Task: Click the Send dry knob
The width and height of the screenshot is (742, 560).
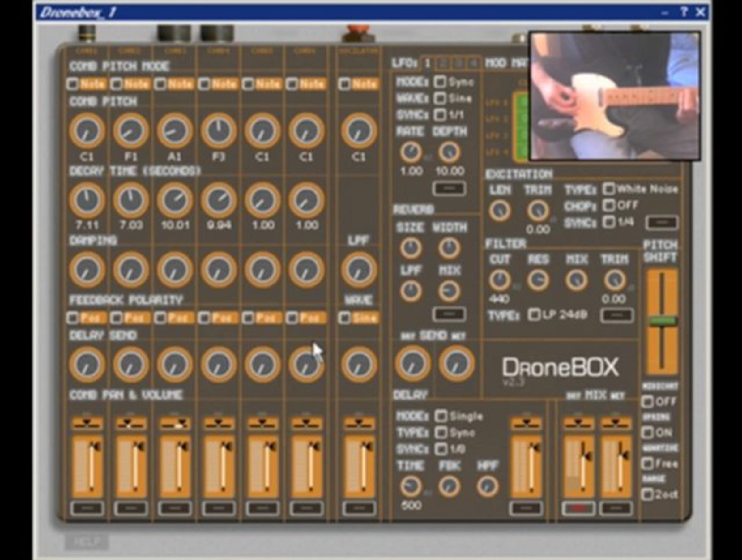Action: [413, 364]
